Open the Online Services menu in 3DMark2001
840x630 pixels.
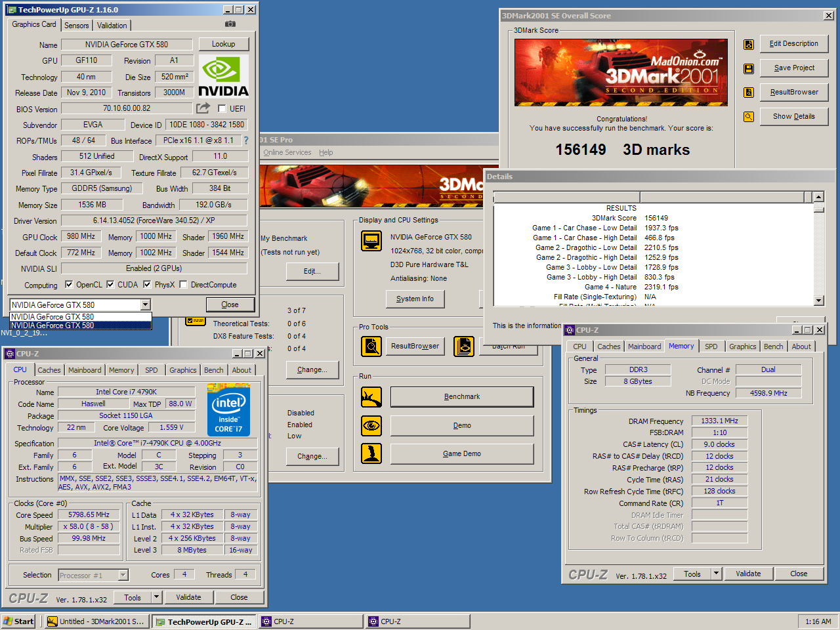point(287,152)
